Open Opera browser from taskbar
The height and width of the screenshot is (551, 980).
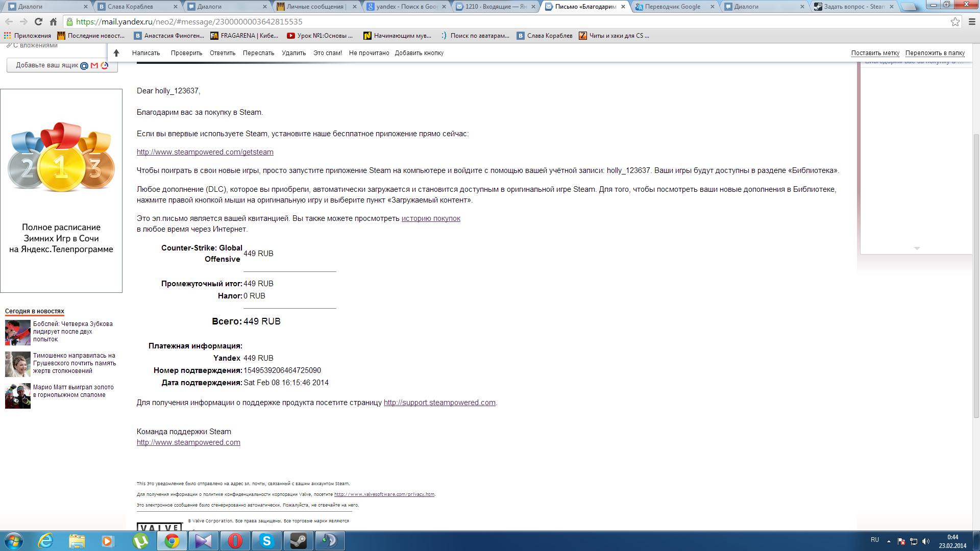(x=235, y=541)
